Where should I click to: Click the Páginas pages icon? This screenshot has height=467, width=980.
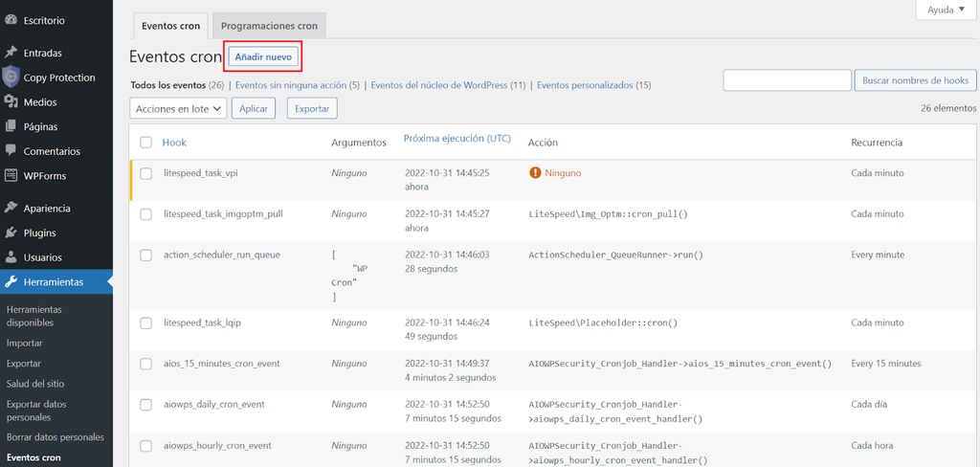[11, 126]
